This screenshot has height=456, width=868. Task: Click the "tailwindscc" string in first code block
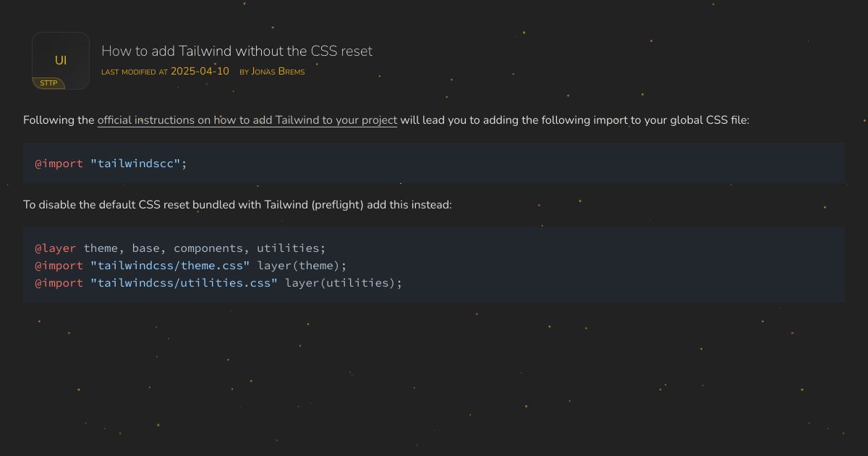[135, 164]
